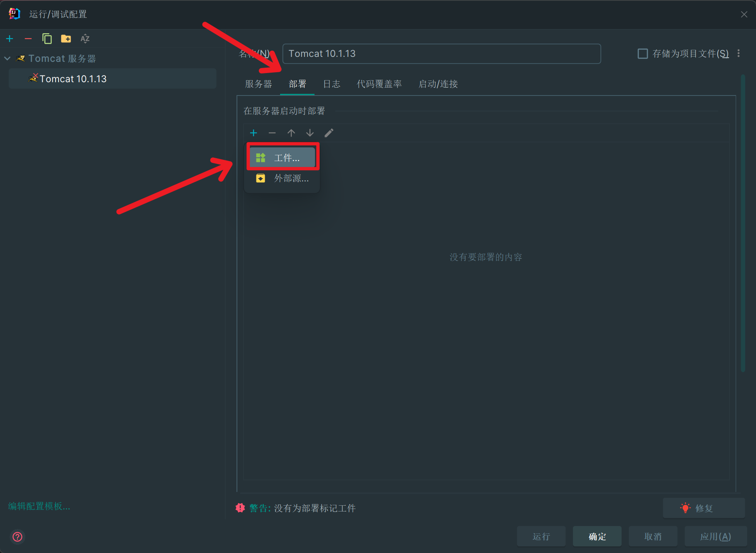The width and height of the screenshot is (756, 553).
Task: Remove the deployment item with minus icon
Action: [x=272, y=133]
